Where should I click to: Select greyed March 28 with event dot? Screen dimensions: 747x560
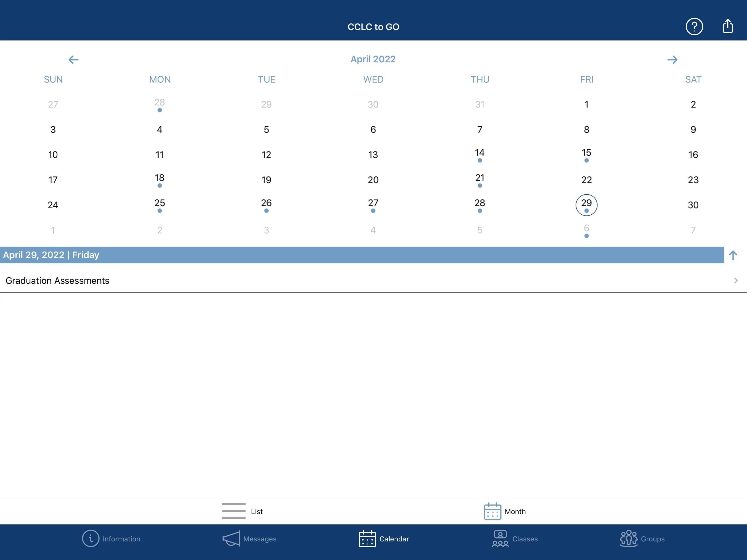tap(159, 104)
